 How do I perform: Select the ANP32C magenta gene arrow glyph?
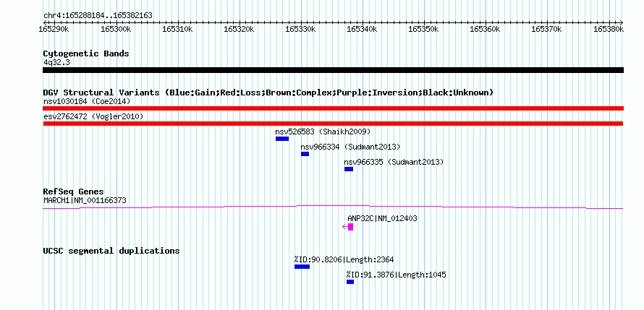coord(347,227)
